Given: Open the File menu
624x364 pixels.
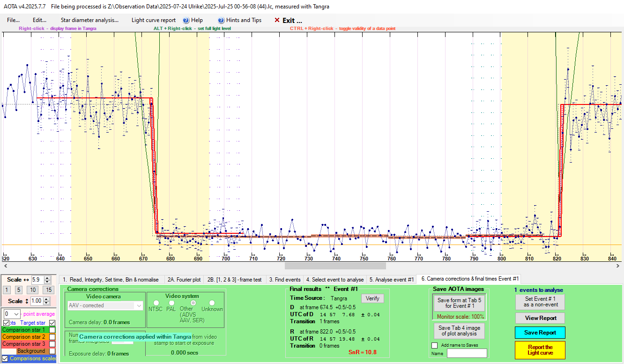Looking at the screenshot, I should click(x=14, y=20).
